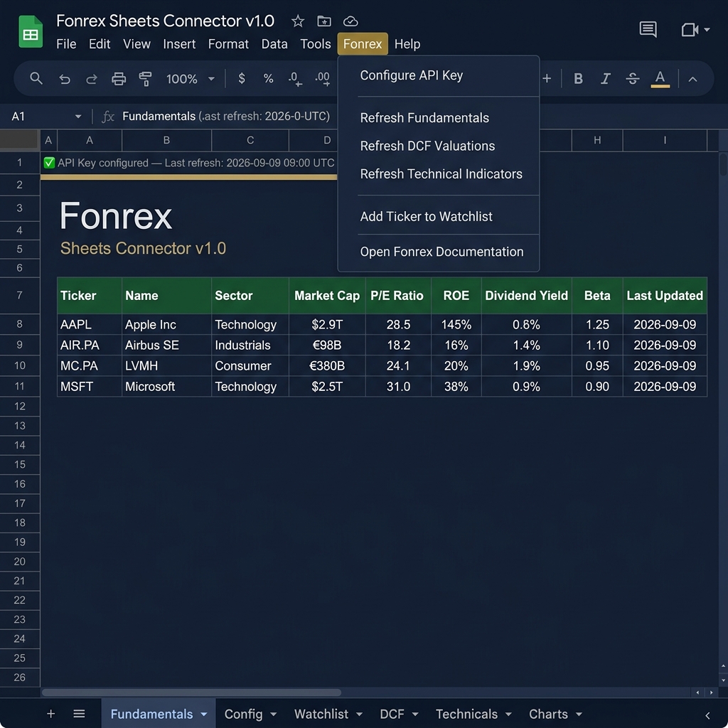Format as percent
Viewport: 728px width, 728px height.
[x=268, y=78]
